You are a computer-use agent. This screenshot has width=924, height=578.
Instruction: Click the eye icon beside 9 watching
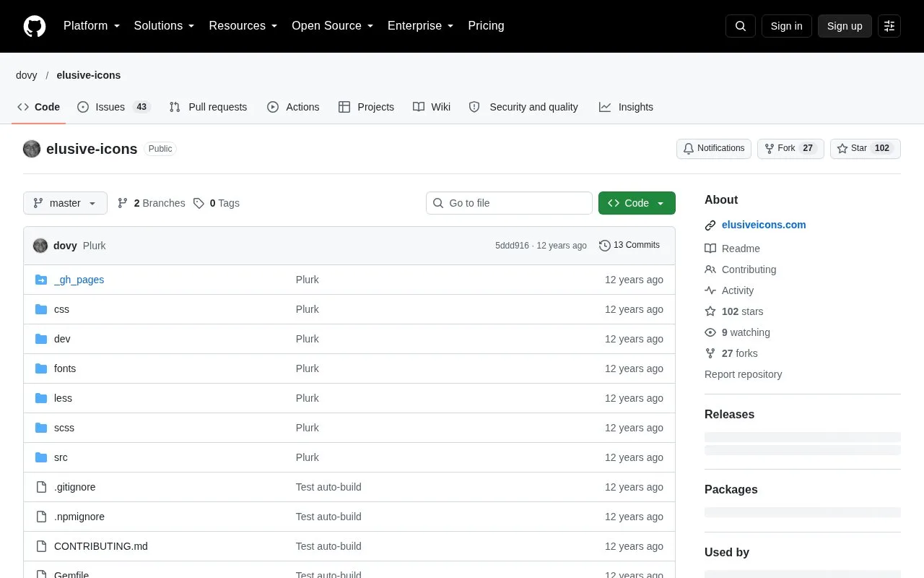pos(710,332)
